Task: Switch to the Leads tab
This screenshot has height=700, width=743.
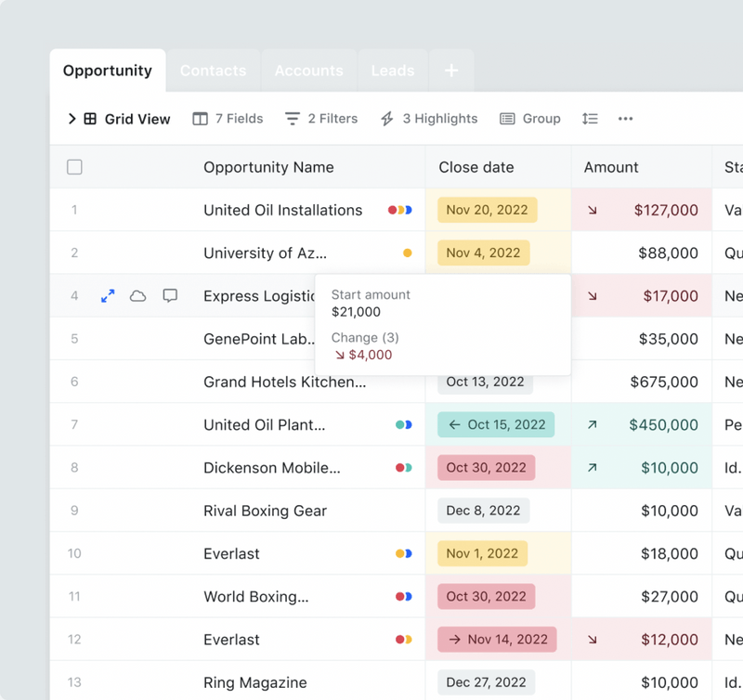Action: pyautogui.click(x=393, y=70)
